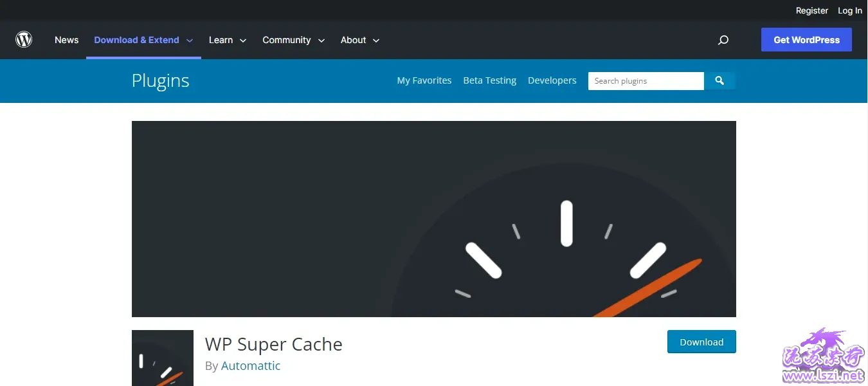Expand the About chevron arrow
Screen dimensions: 868x386
point(376,41)
